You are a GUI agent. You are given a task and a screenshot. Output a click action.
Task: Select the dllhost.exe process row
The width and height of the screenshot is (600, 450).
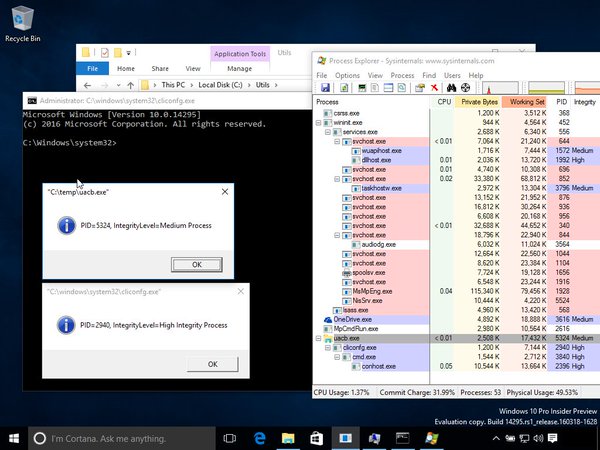tap(456, 160)
